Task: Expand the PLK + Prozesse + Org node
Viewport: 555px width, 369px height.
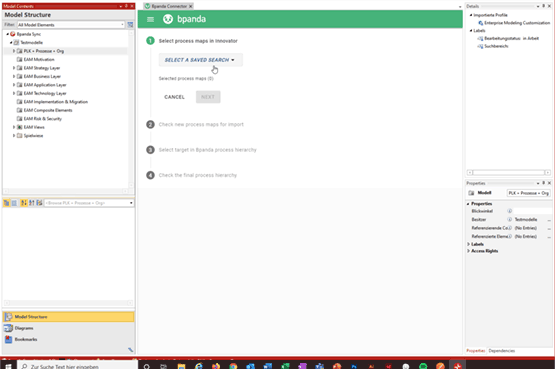Action: (x=14, y=51)
